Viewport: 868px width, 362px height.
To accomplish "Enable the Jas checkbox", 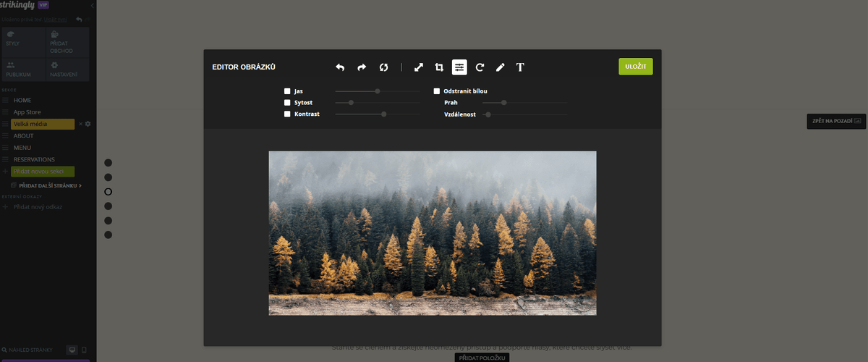I will pos(287,91).
